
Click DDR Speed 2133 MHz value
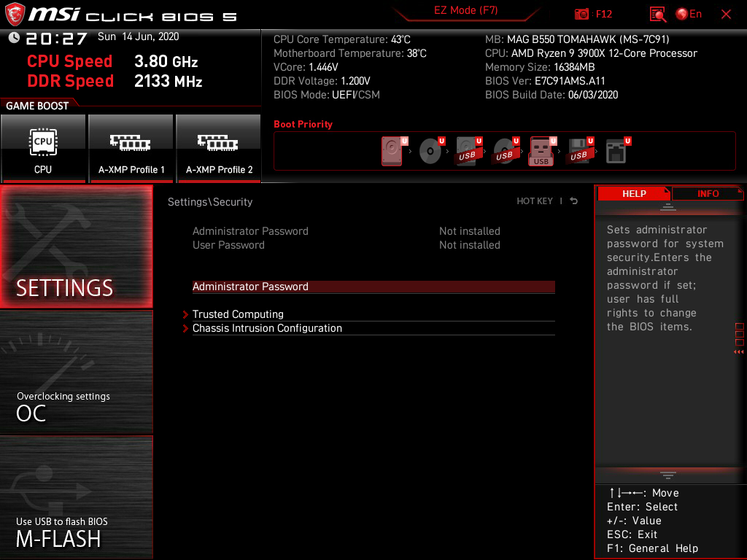(x=169, y=81)
